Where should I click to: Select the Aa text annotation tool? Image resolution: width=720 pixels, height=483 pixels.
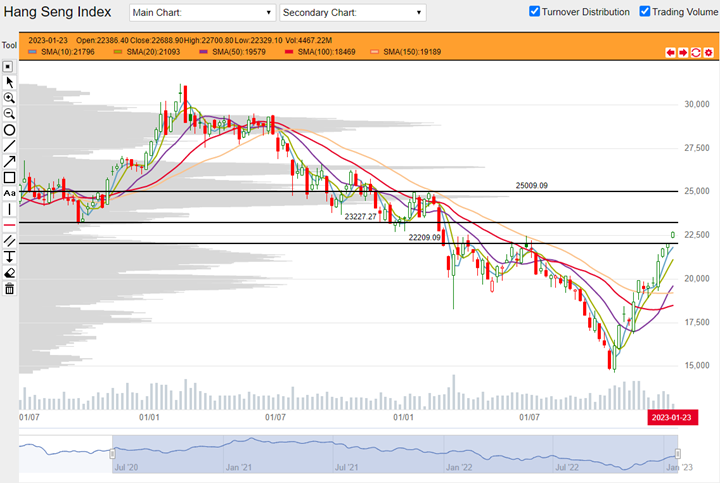pyautogui.click(x=9, y=193)
